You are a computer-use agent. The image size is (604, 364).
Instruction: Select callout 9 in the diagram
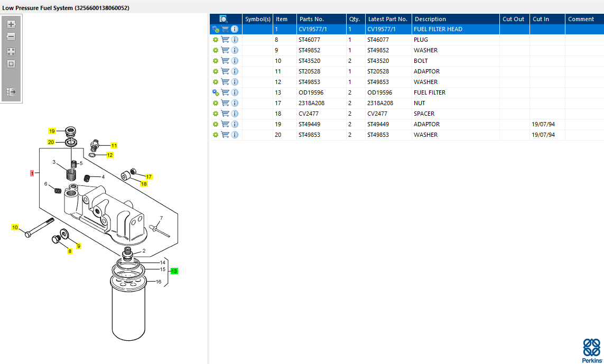tap(79, 246)
